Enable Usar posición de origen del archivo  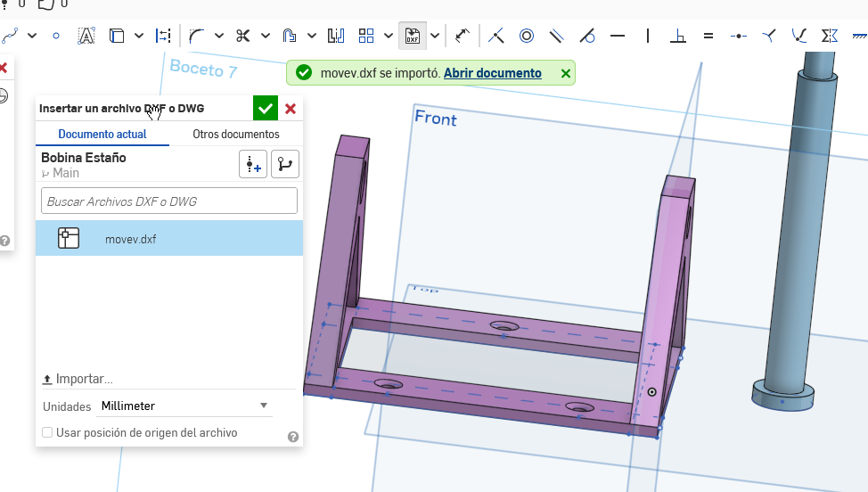tap(48, 432)
